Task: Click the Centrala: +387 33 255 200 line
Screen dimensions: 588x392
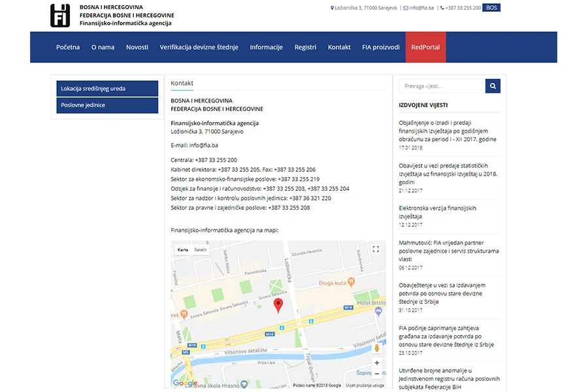Action: pyautogui.click(x=204, y=160)
